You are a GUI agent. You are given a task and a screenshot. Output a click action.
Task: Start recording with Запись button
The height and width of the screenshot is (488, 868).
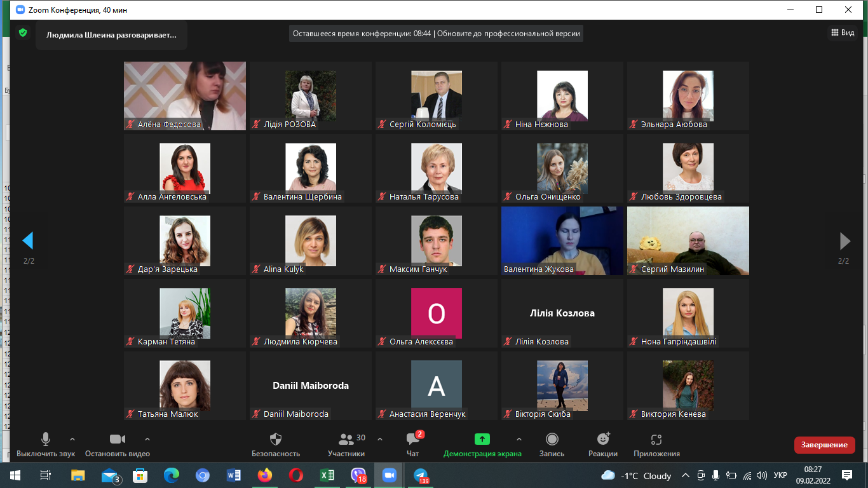pyautogui.click(x=552, y=445)
